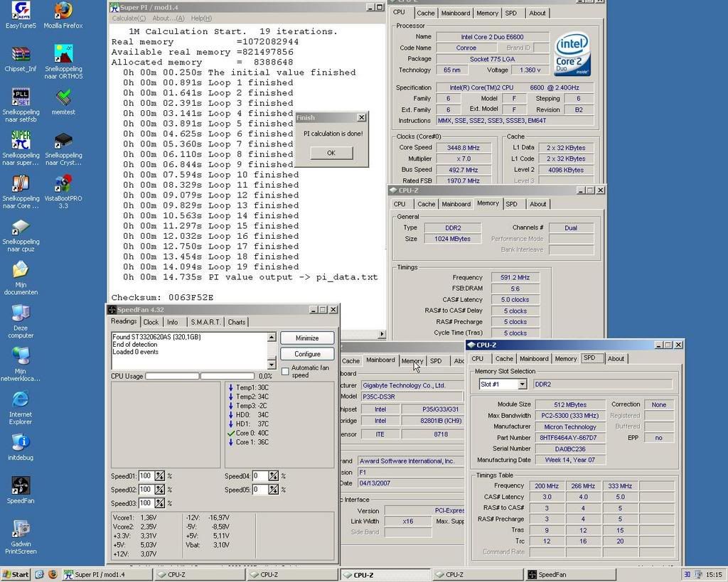The image size is (728, 582).
Task: Open SPD tab in the CPU-Z Memory window
Action: (511, 204)
